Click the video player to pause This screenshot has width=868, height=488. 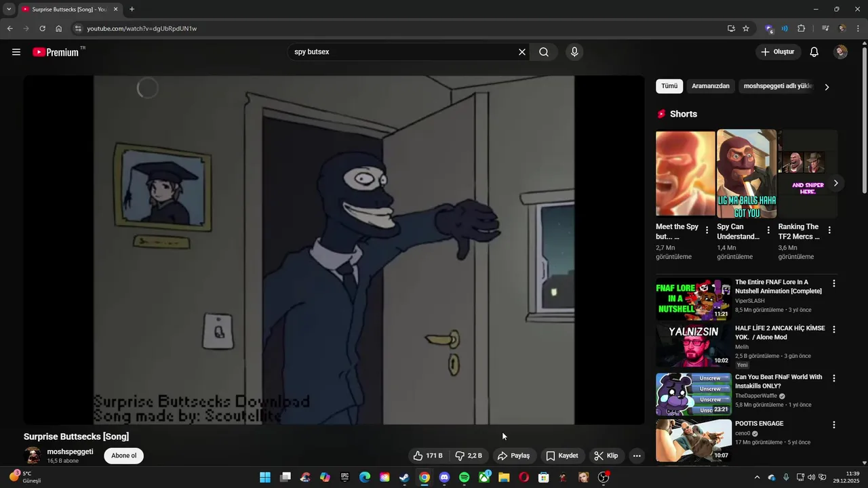tap(334, 250)
